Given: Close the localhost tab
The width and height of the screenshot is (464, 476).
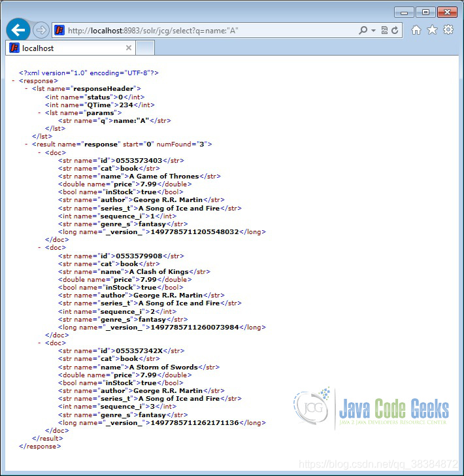Looking at the screenshot, I should click(129, 48).
